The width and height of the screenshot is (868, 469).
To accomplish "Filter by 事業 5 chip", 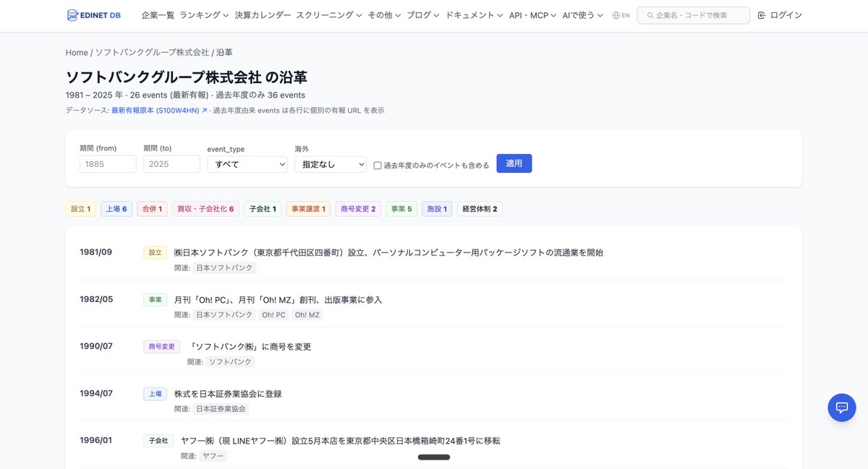I will 401,209.
